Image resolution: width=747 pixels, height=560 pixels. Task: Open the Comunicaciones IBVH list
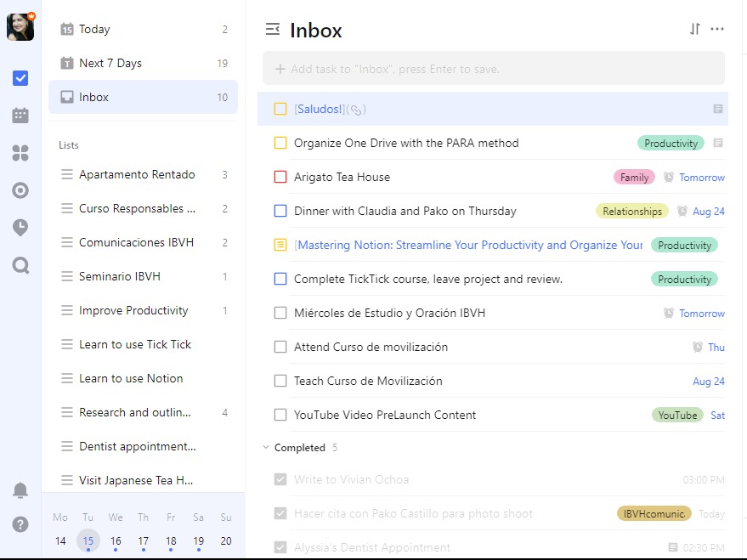[x=143, y=242]
